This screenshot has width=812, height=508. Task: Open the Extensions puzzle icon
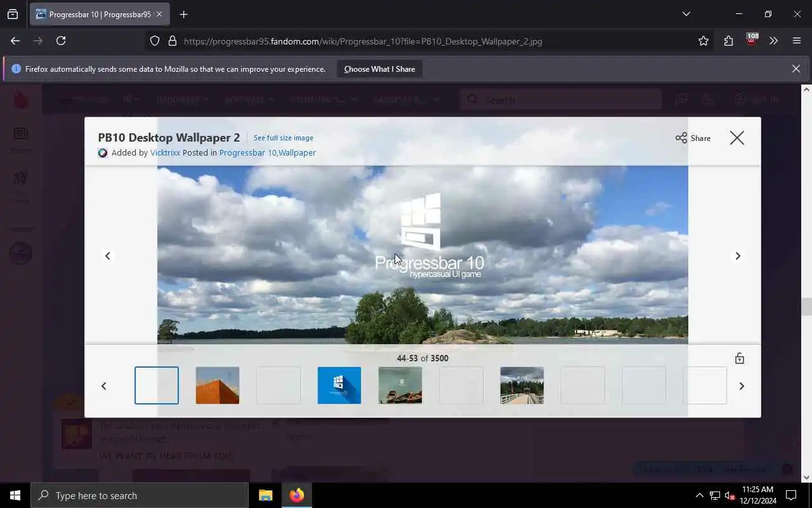[728, 41]
